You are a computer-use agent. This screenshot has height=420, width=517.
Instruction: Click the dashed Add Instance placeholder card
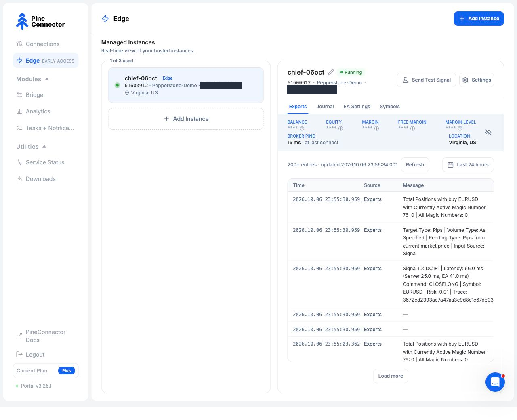coord(186,119)
